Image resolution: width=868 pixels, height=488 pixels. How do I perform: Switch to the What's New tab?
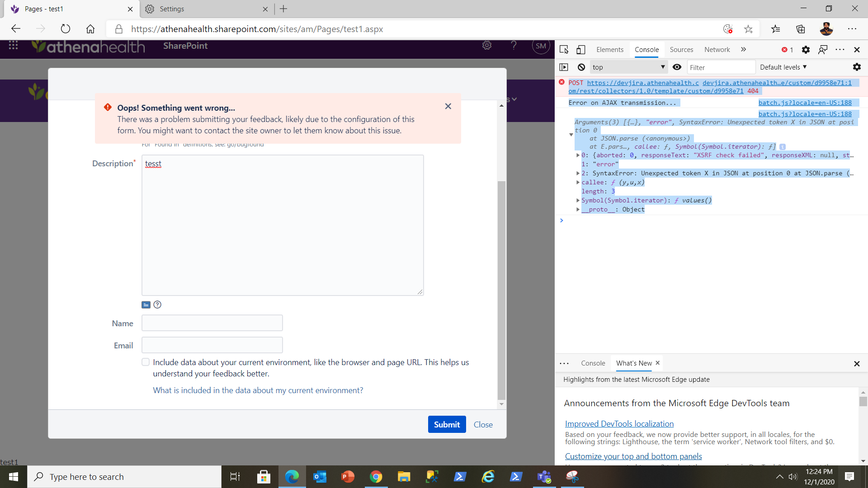(x=633, y=363)
